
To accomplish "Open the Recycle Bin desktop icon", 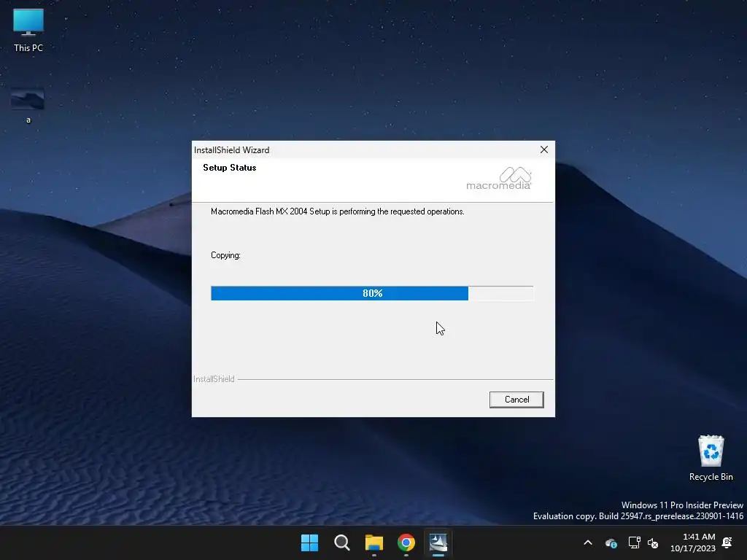I will pyautogui.click(x=711, y=459).
